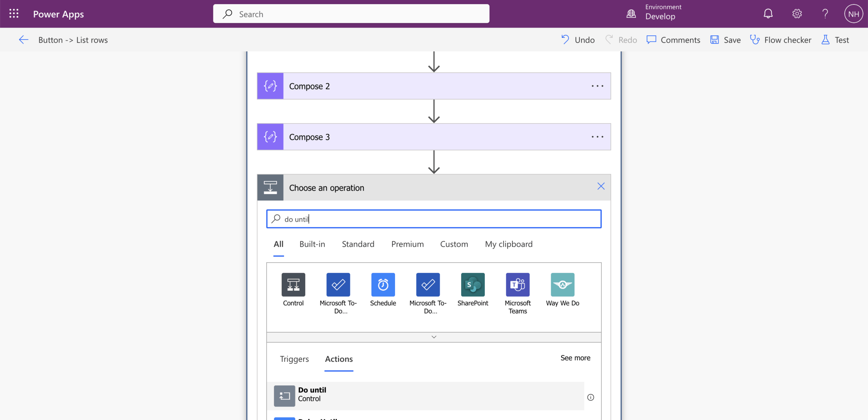Select the Schedule connector icon
The image size is (868, 420).
pyautogui.click(x=383, y=285)
